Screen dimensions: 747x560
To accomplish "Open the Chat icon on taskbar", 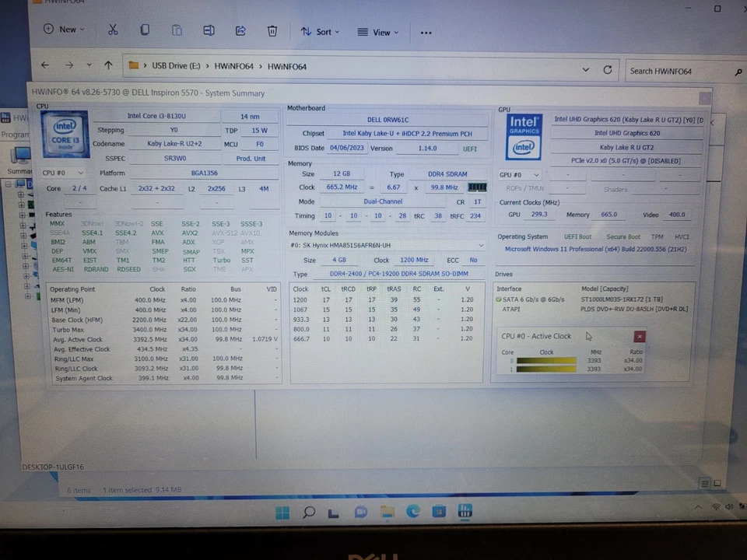I will tap(360, 513).
